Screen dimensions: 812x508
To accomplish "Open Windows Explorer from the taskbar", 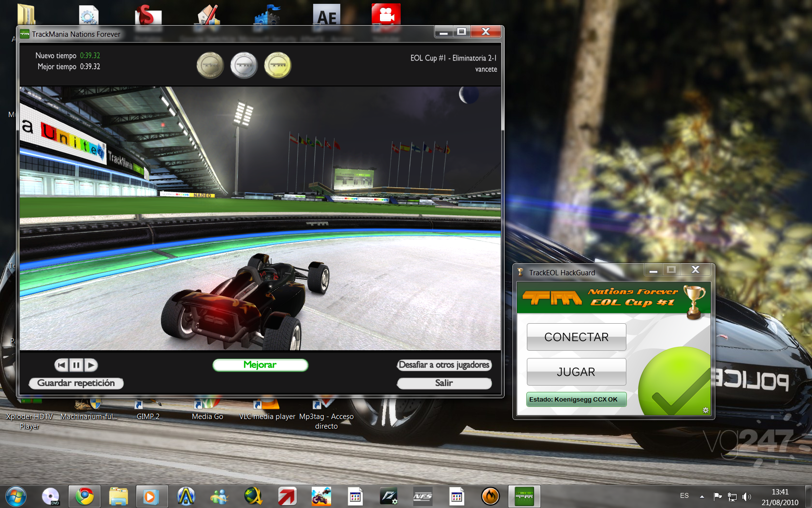I will pos(118,496).
